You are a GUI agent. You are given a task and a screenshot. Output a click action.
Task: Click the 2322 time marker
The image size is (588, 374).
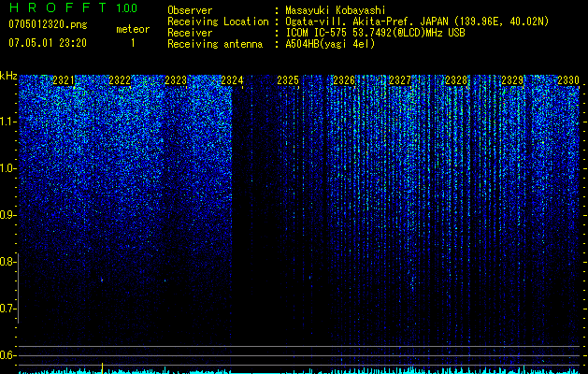(120, 80)
